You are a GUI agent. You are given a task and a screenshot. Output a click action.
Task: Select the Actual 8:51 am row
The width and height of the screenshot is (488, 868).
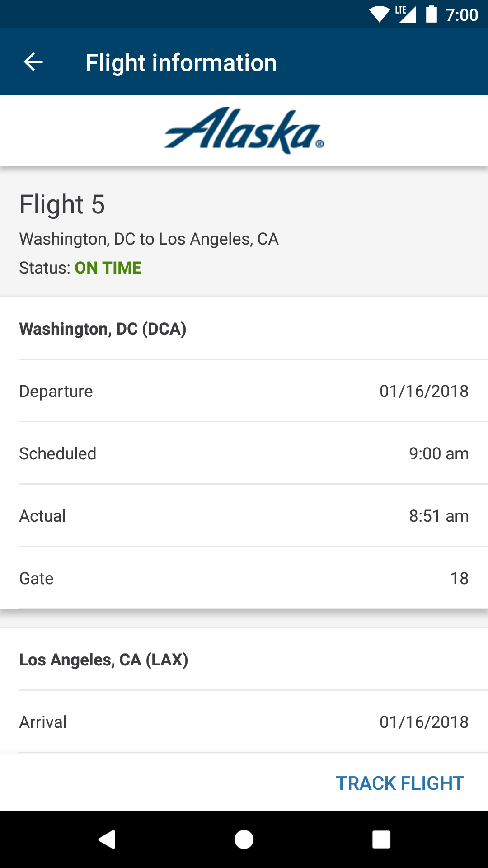click(x=244, y=516)
